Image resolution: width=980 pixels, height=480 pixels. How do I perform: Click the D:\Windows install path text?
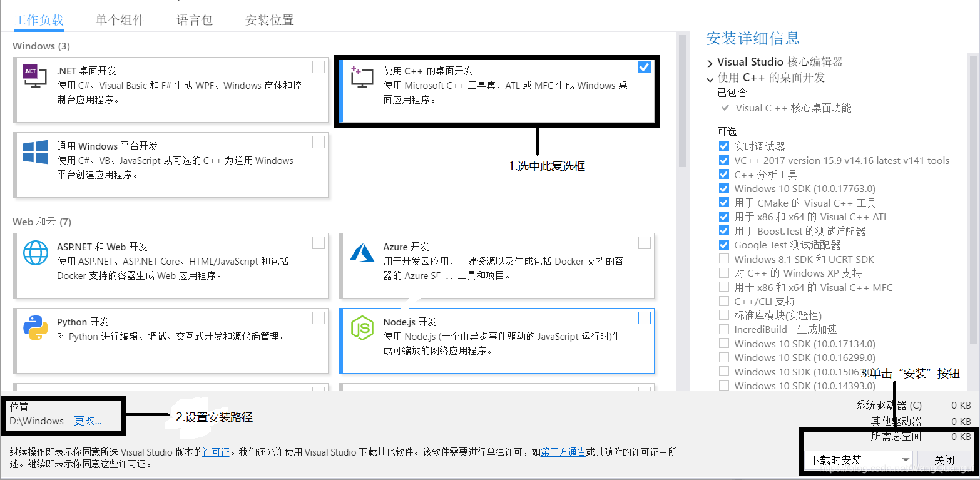tap(36, 421)
